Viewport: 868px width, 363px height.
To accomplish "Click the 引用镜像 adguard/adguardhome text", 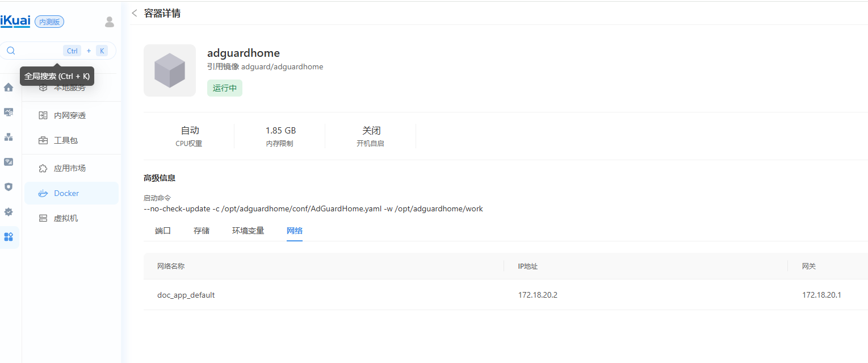I will [265, 66].
